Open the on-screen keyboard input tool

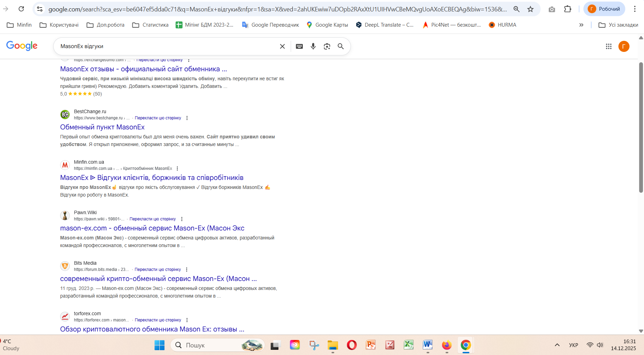pos(299,46)
